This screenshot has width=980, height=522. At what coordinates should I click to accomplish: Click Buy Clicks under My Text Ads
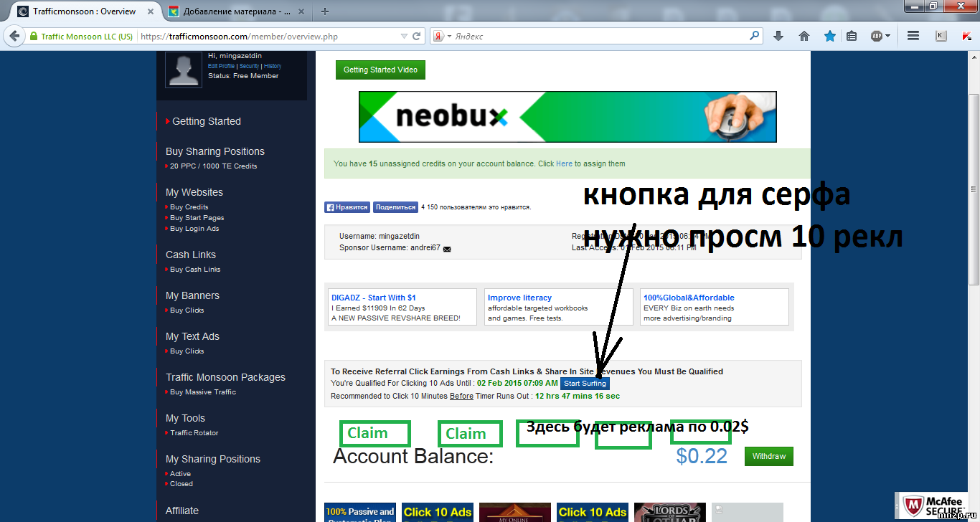click(x=187, y=351)
